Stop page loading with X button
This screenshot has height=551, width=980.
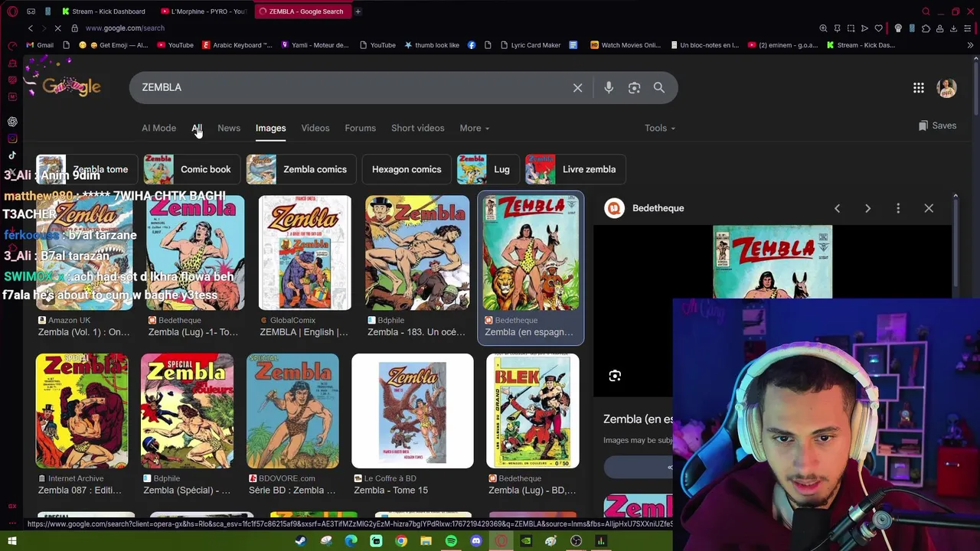coord(57,28)
